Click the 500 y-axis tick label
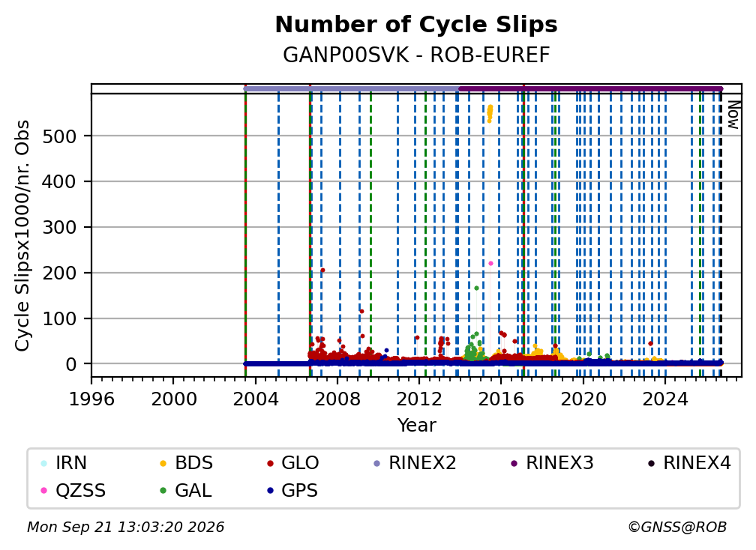756x550 pixels. pyautogui.click(x=60, y=137)
